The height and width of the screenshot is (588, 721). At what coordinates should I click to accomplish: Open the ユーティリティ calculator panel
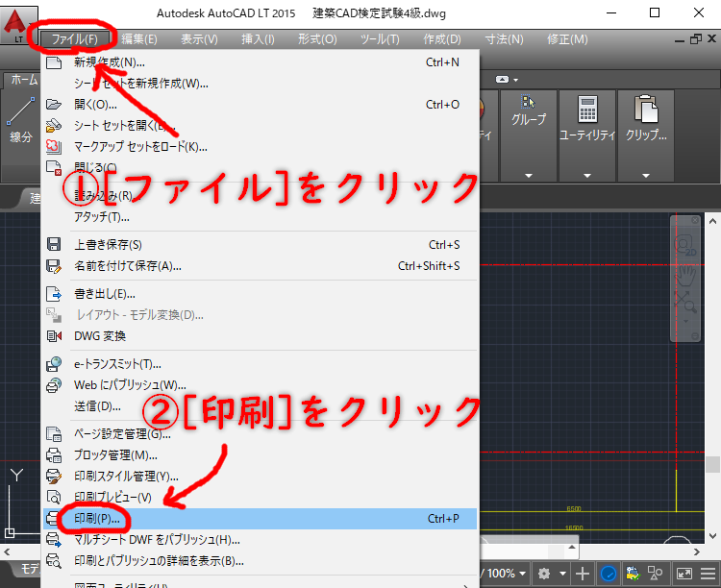tap(587, 117)
